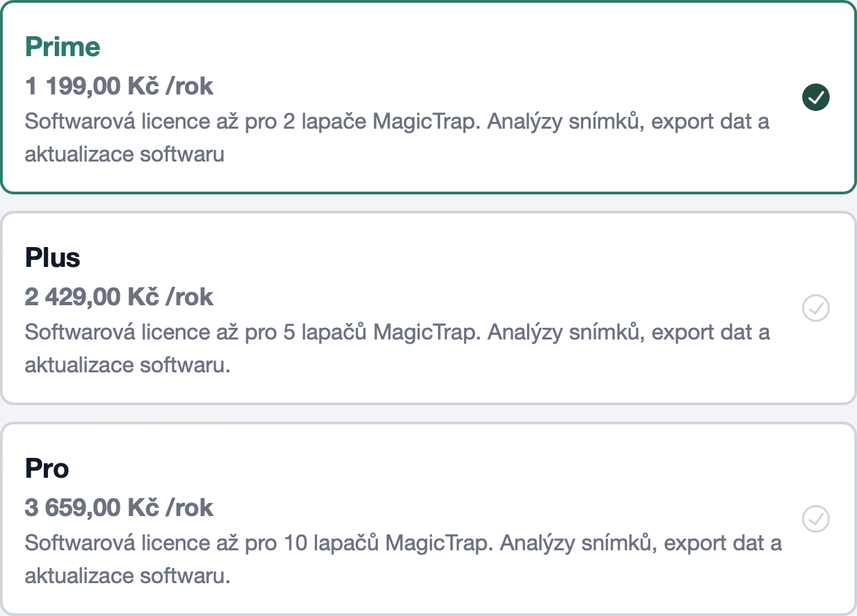Click the 3 659,00 Kč /rok price
The image size is (857, 616).
tap(119, 508)
